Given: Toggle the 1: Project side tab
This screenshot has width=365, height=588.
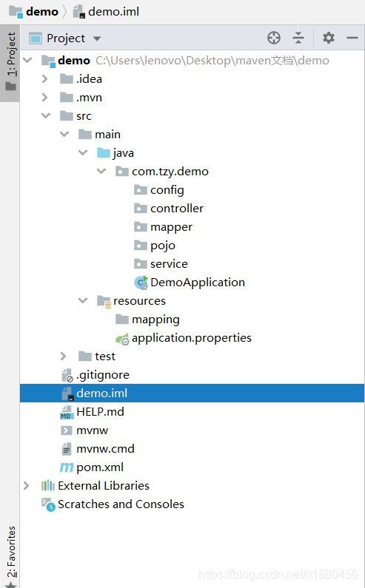Looking at the screenshot, I should tap(10, 63).
